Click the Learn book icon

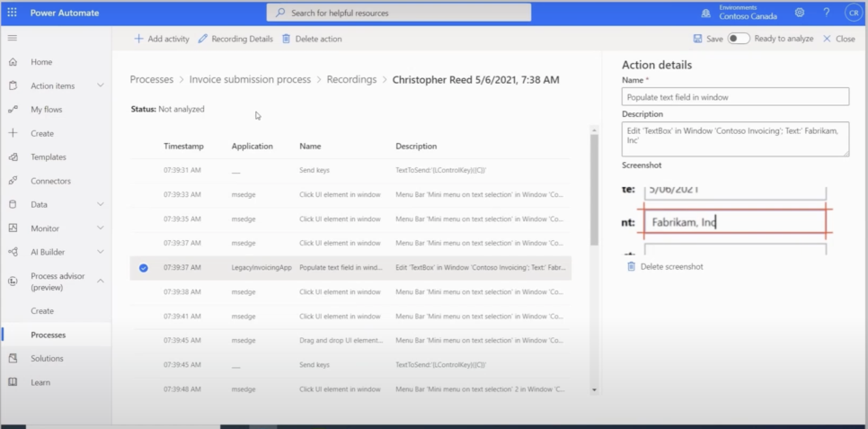click(x=13, y=382)
